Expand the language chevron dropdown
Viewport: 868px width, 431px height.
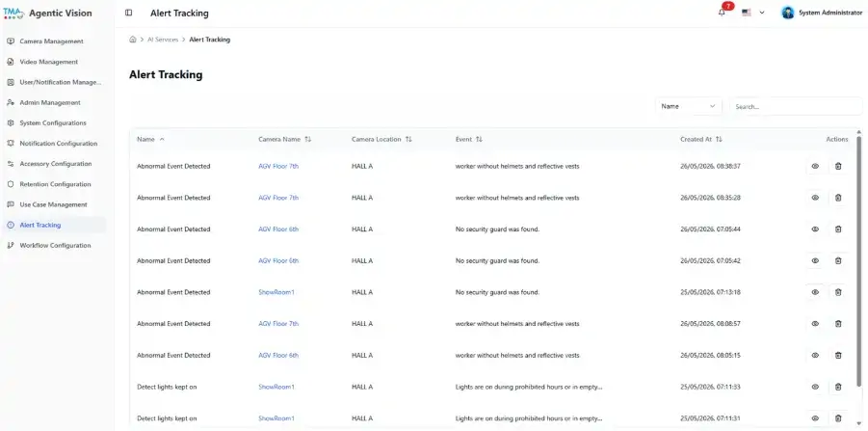click(762, 13)
